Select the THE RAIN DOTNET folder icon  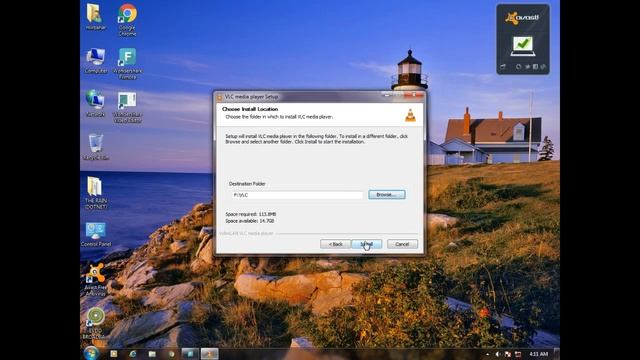[x=96, y=193]
